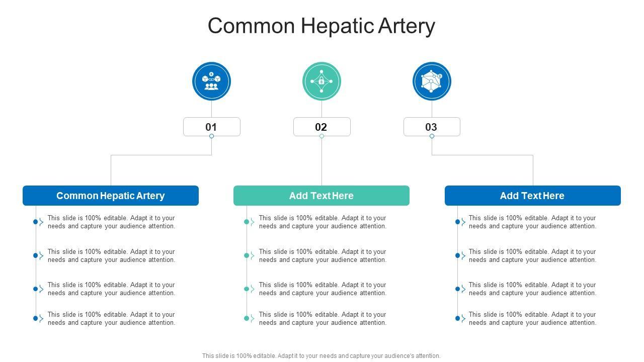
Task: Select last bullet marker under teal Add Text Here
Action: point(247,318)
